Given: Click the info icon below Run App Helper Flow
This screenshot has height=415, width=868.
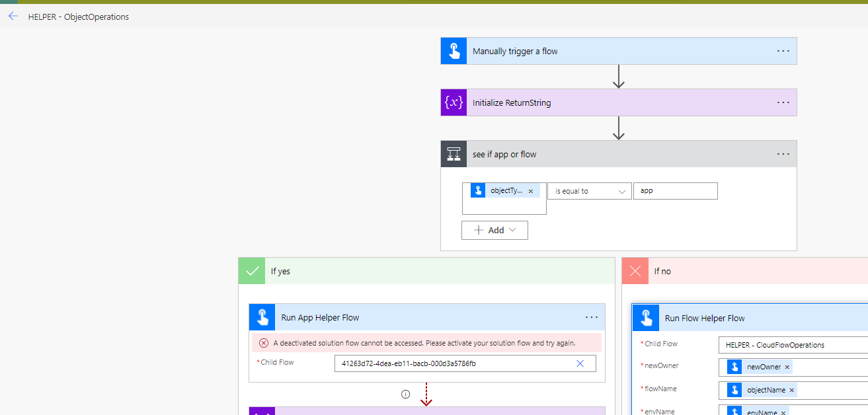Looking at the screenshot, I should pos(405,394).
